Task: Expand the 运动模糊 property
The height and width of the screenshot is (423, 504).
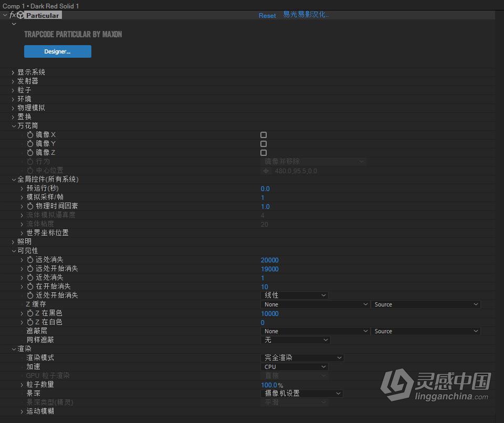Action: coord(22,411)
